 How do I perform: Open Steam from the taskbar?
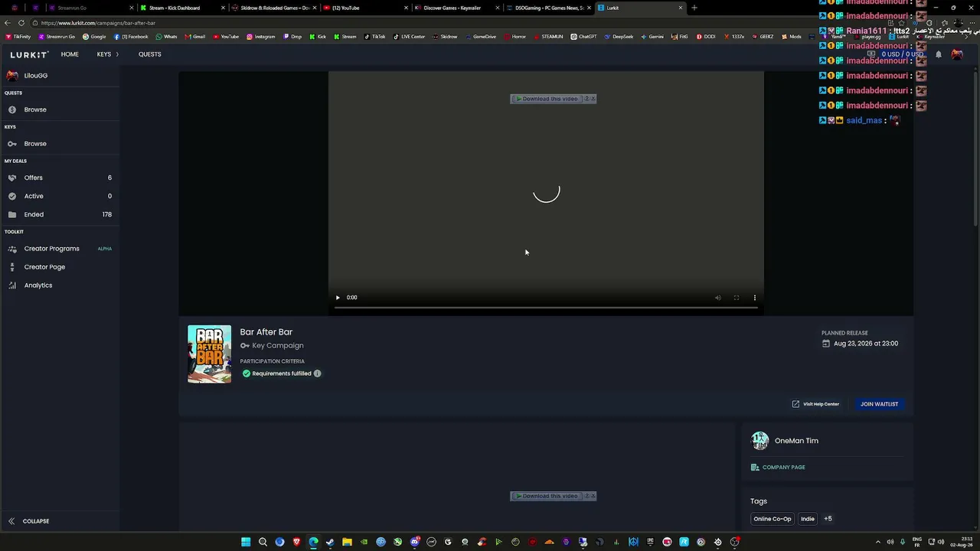coord(330,542)
